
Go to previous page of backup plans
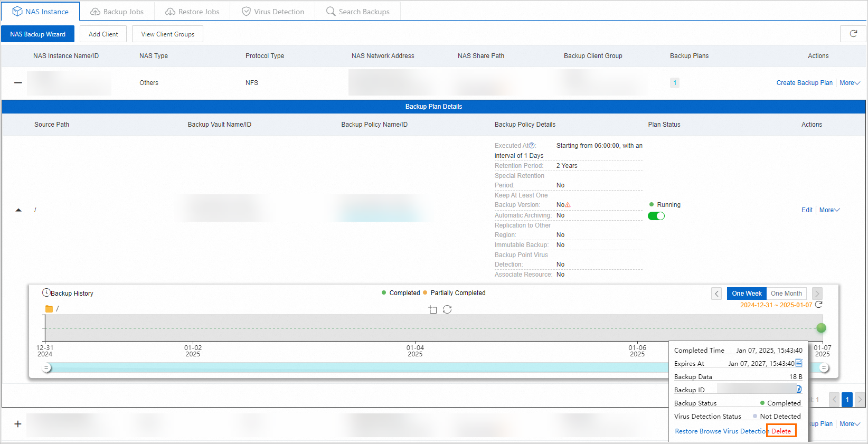pyautogui.click(x=834, y=400)
